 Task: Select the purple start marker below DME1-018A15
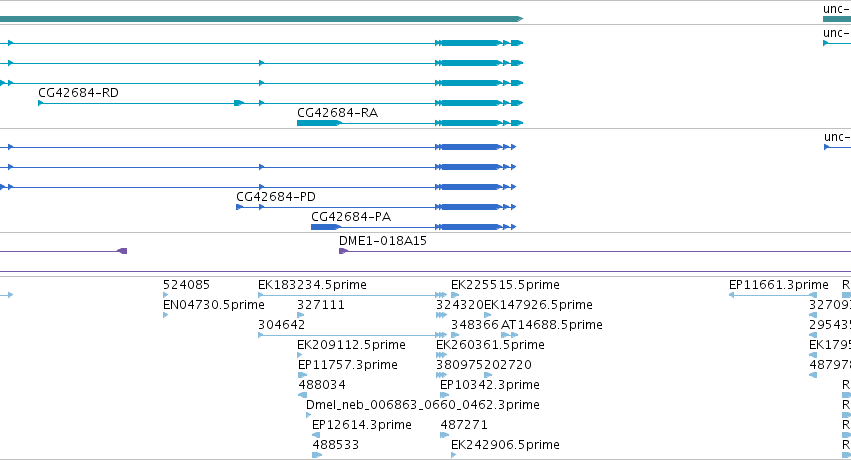[343, 251]
